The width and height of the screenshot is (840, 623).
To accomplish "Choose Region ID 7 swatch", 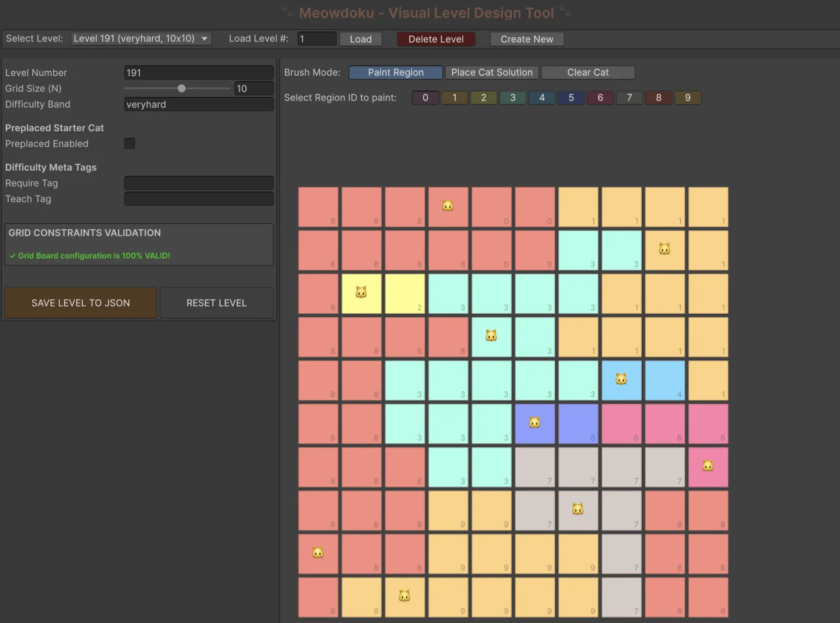I will click(x=629, y=98).
